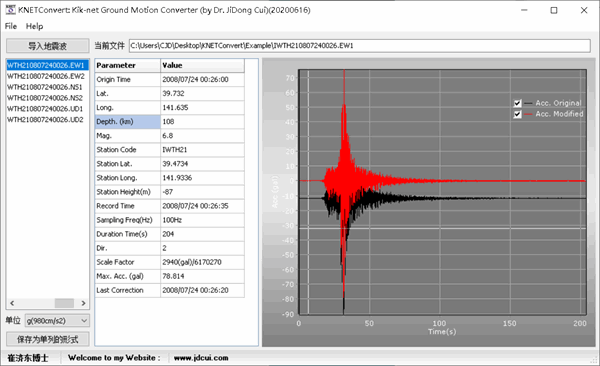Screen dimensions: 600x366
Task: Click the KNETConvert app icon in title bar
Action: pos(10,10)
